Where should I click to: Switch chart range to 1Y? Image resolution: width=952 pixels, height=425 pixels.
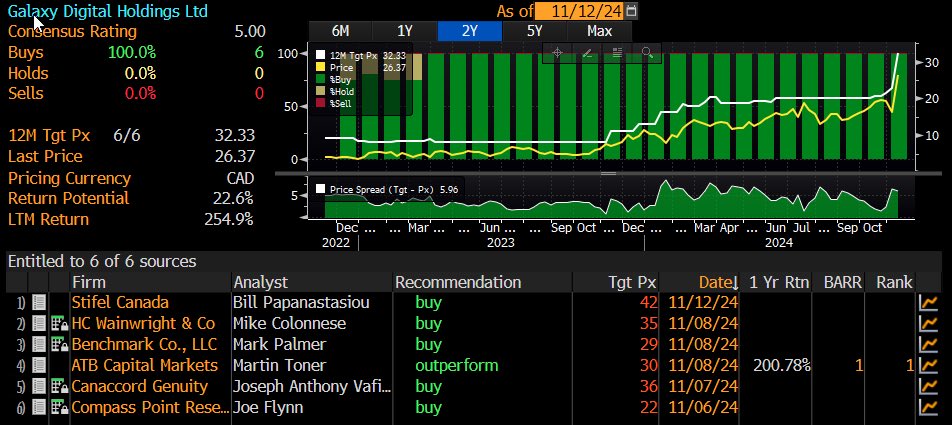(x=405, y=31)
